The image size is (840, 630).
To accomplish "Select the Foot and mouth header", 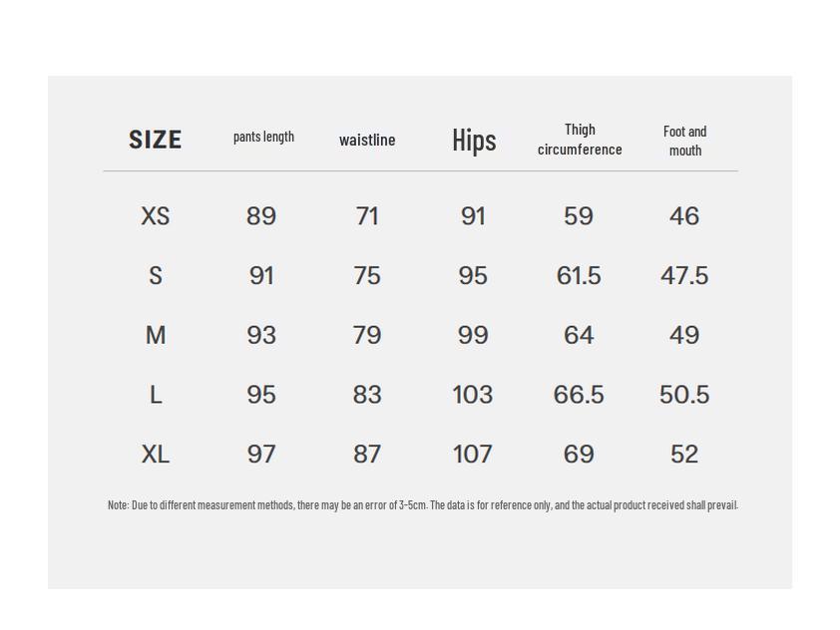I will point(684,141).
